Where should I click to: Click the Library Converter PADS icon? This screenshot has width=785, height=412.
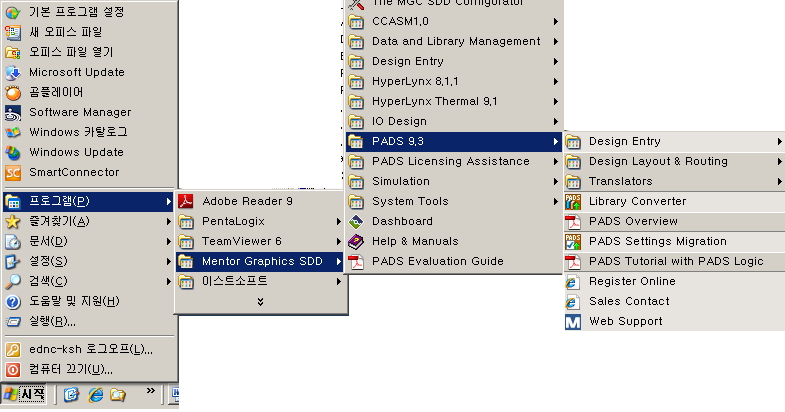(573, 202)
